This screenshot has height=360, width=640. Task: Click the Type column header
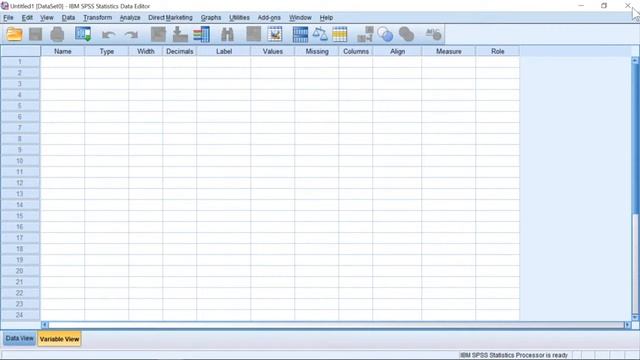click(x=107, y=51)
